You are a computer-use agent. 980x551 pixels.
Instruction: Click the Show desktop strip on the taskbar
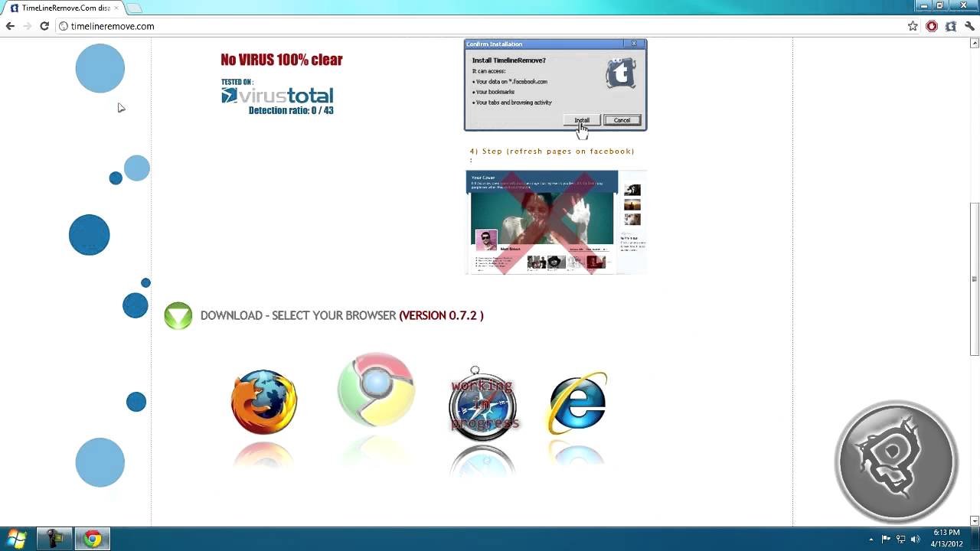[x=975, y=539]
